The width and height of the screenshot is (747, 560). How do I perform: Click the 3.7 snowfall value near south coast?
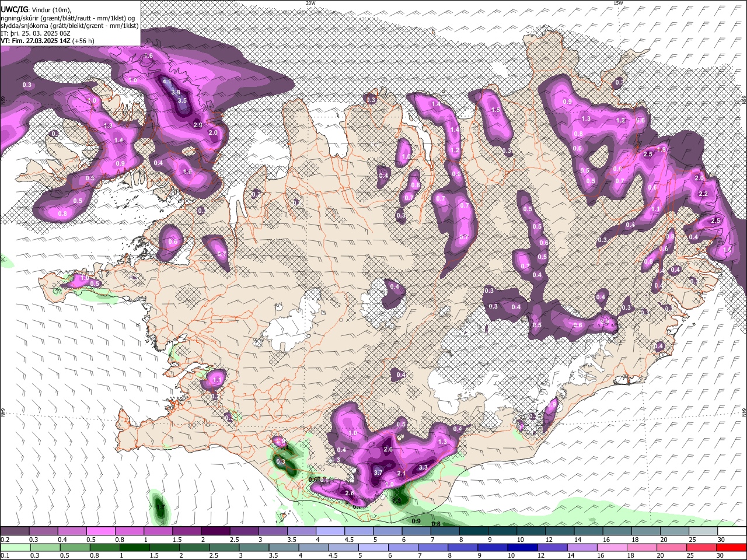point(378,472)
